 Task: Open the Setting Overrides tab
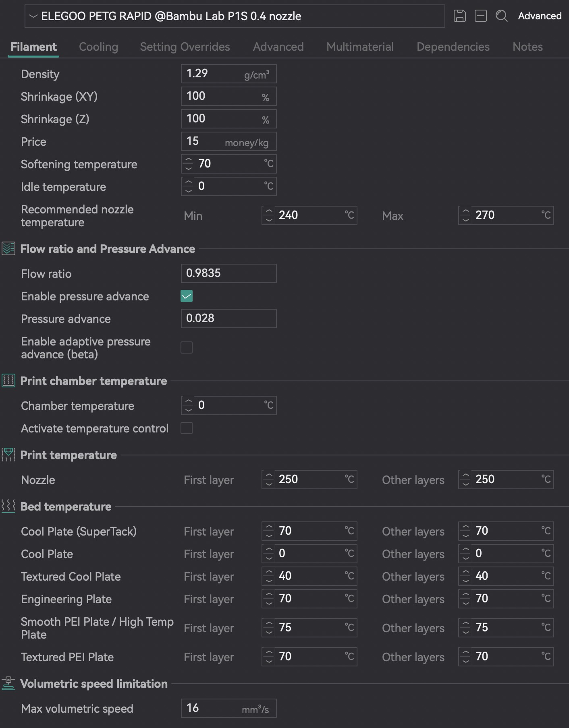coord(185,47)
